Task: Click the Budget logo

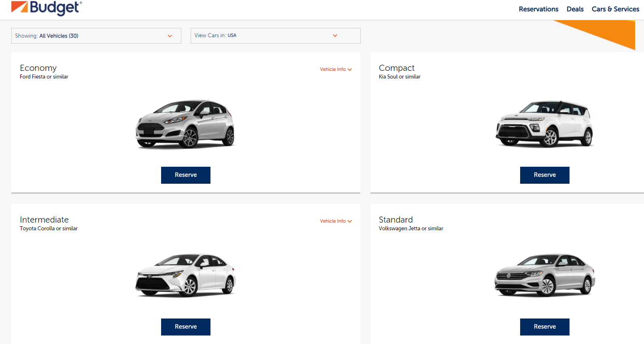Action: pos(47,8)
